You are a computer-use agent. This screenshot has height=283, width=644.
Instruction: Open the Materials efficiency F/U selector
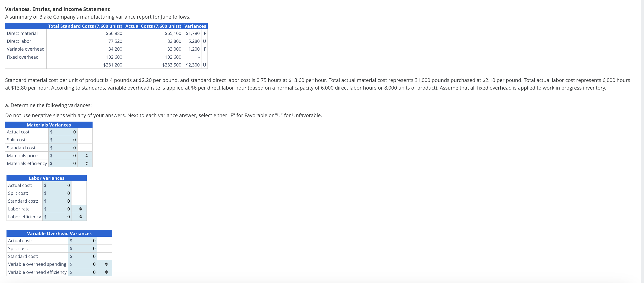point(86,163)
